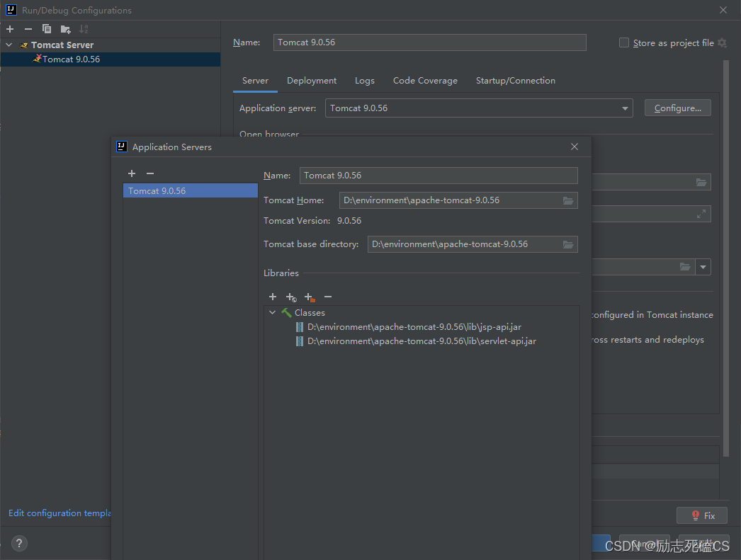741x560 pixels.
Task: Close the Run/Debug Configurations window
Action: [723, 10]
